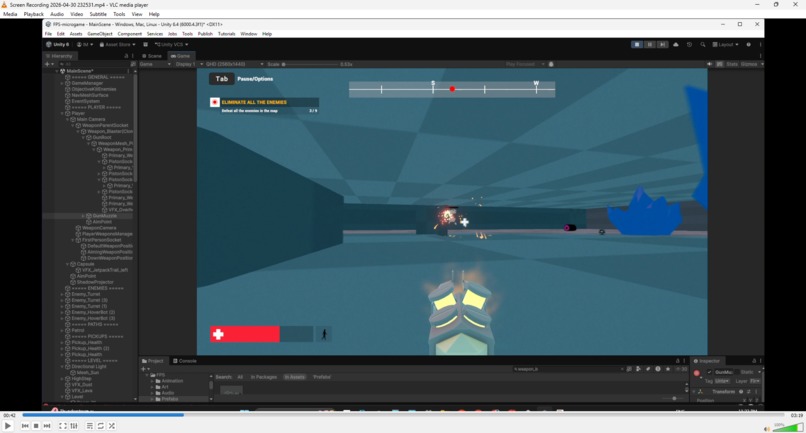Click the Tab Pause/Options key hint
Screen dimensions: 806x433
click(242, 79)
